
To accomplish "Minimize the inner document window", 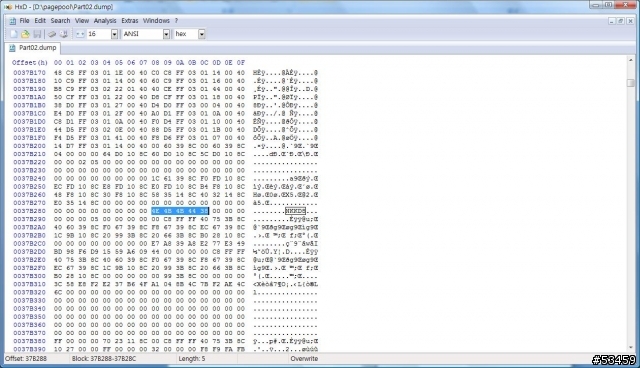I will [611, 21].
